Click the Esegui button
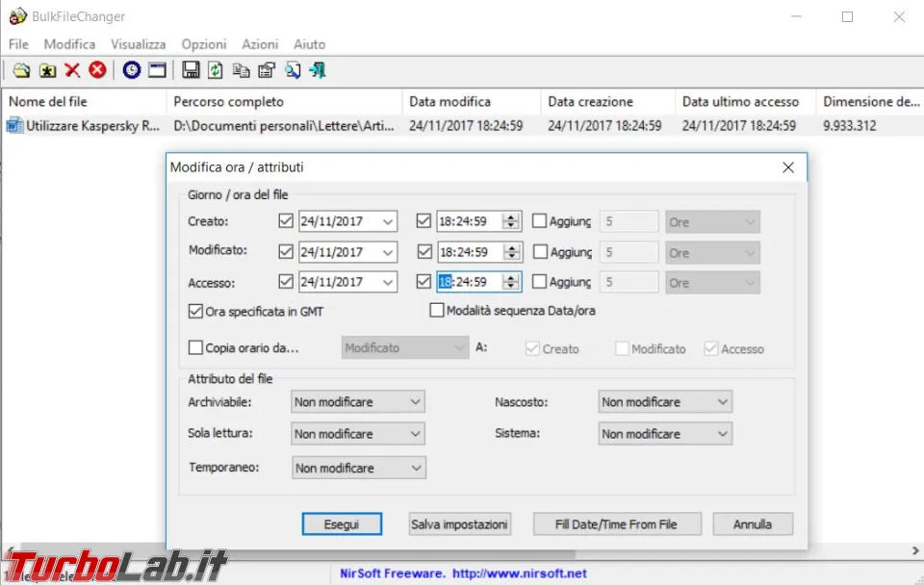 pos(342,523)
